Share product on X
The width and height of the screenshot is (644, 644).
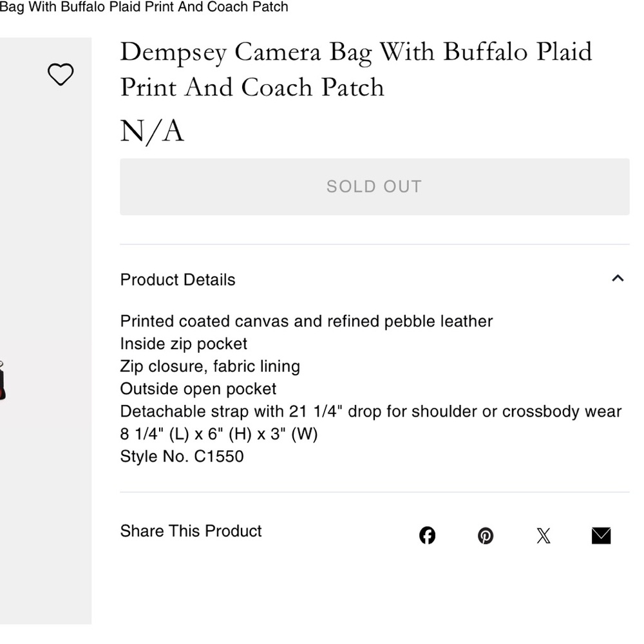pyautogui.click(x=544, y=535)
